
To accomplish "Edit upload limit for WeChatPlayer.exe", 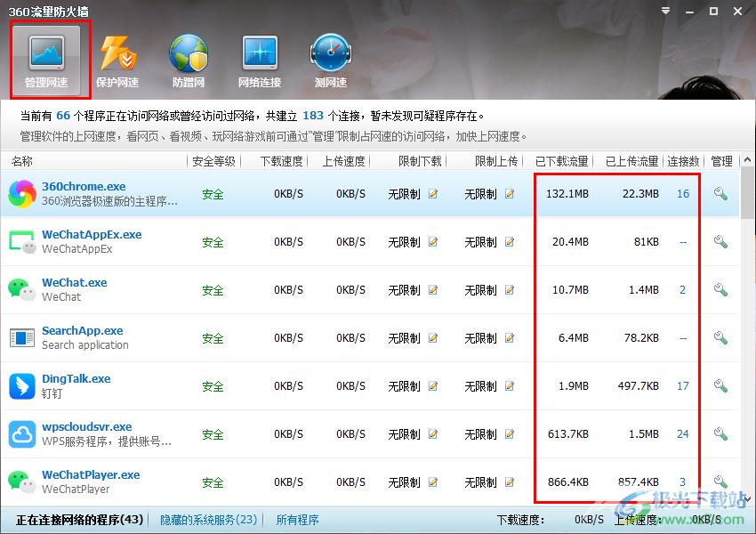I will 510,481.
